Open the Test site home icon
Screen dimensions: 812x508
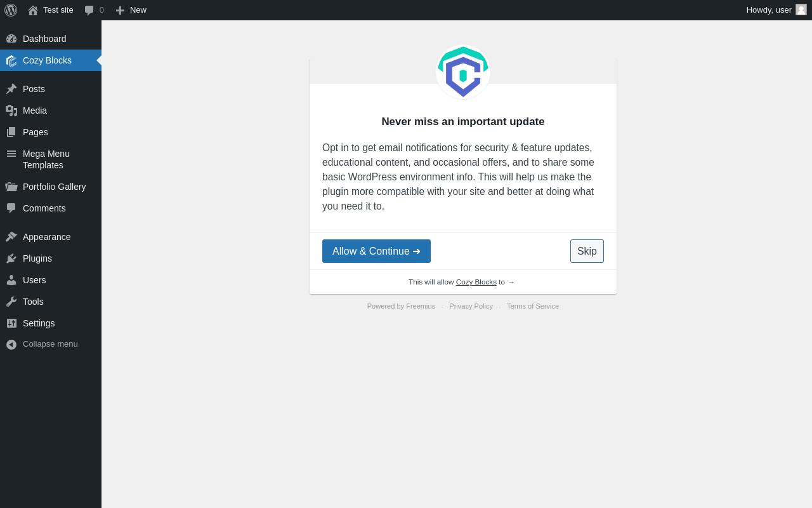pos(33,10)
